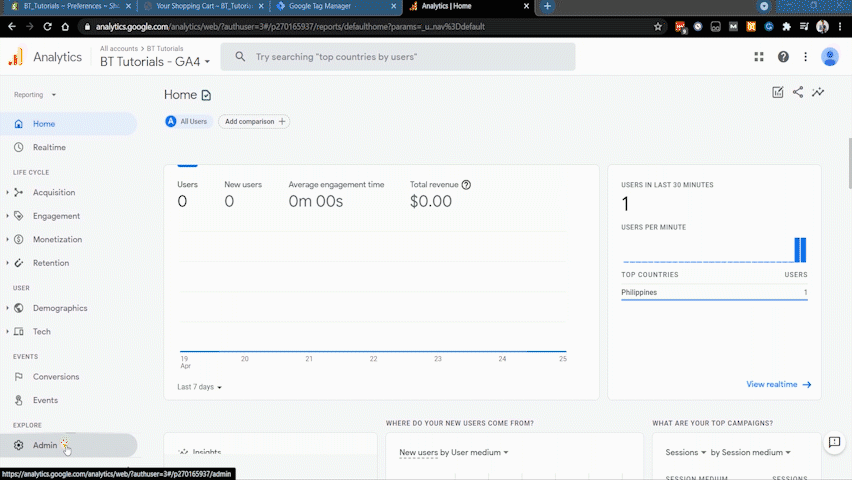Viewport: 852px width, 480px height.
Task: Click the browser back arrow
Action: [x=12, y=27]
